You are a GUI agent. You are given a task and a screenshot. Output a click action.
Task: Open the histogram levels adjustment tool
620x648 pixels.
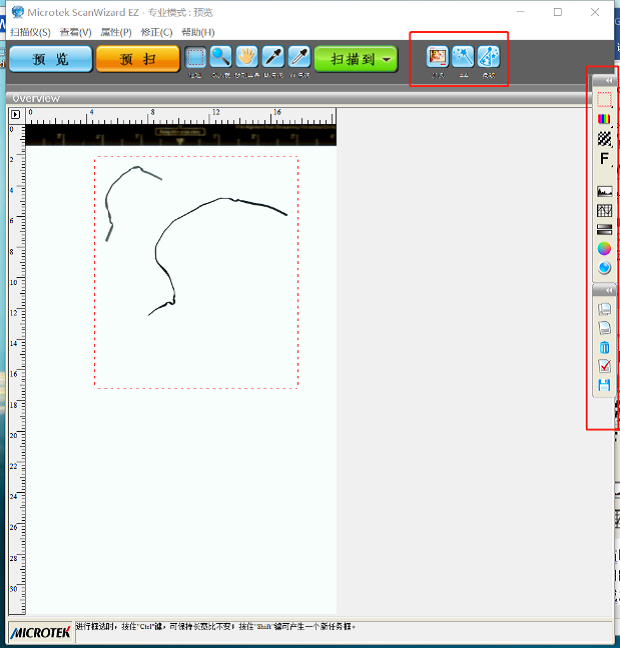(x=604, y=191)
